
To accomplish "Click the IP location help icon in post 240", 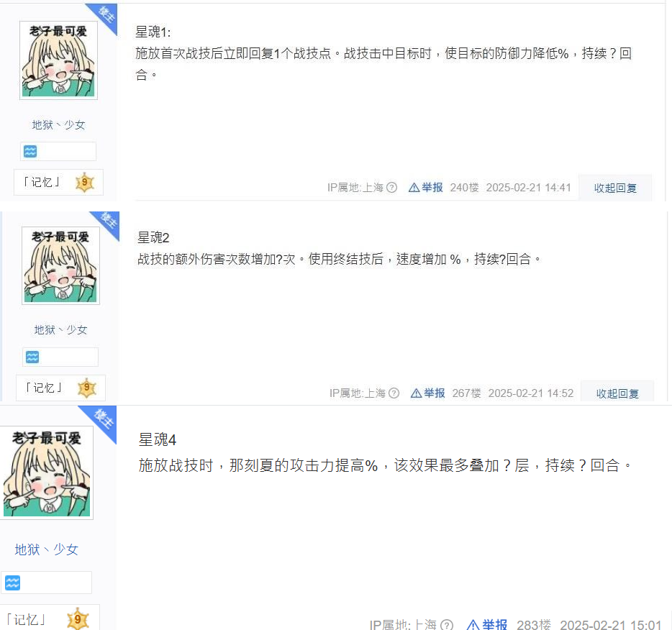I will (391, 188).
